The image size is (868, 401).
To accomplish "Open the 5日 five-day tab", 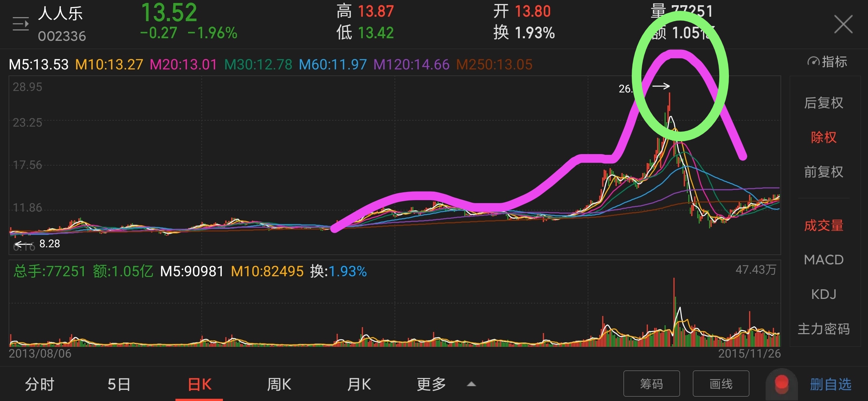I will coord(119,384).
